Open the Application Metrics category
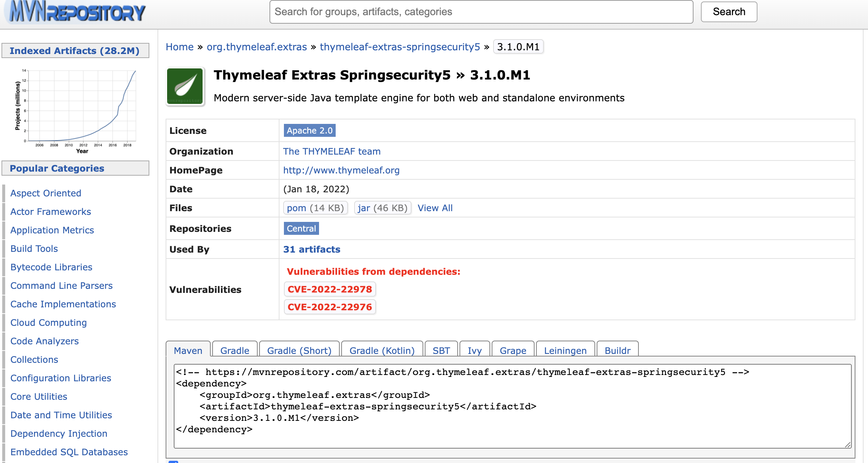 [52, 230]
